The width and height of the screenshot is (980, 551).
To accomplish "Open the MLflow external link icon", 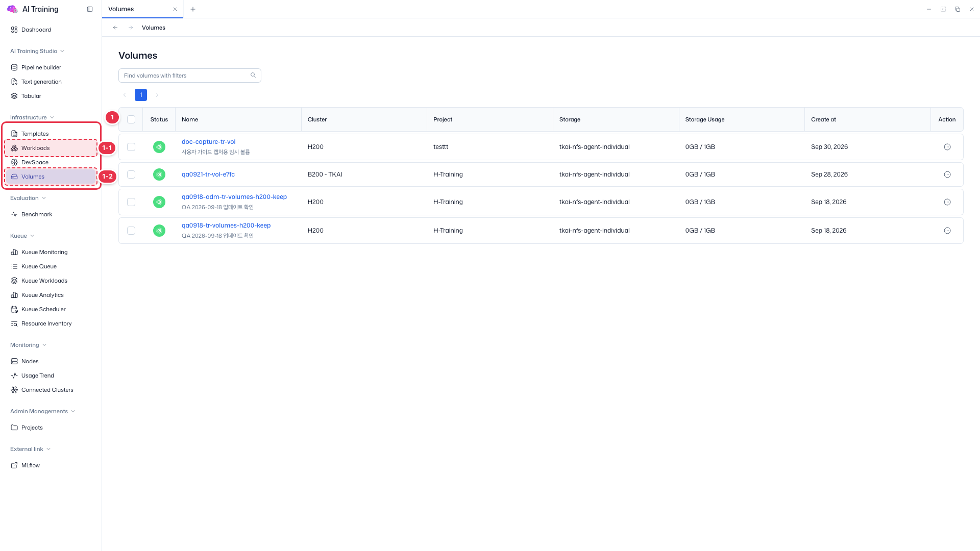I will pyautogui.click(x=14, y=465).
